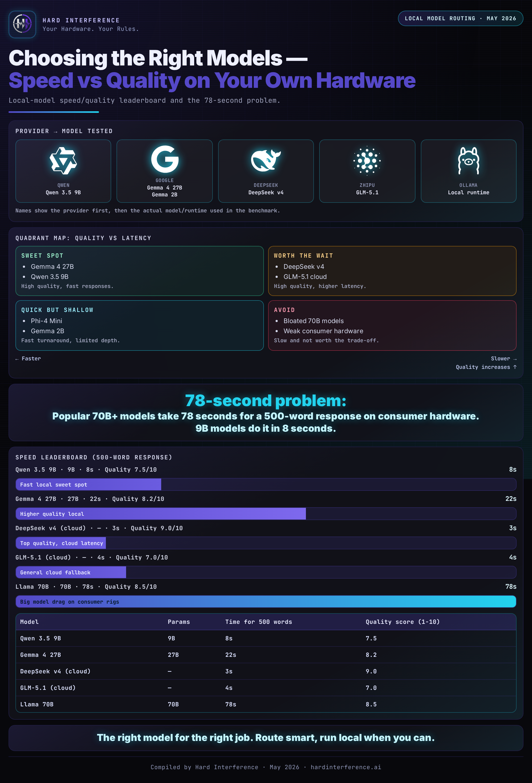Open the Qwen 3.5 9B provider card label

(63, 192)
